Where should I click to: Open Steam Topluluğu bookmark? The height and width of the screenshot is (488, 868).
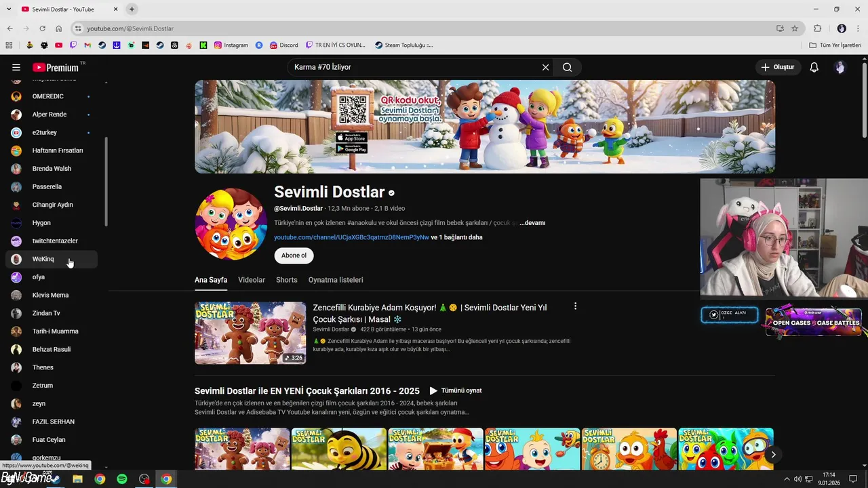point(403,45)
